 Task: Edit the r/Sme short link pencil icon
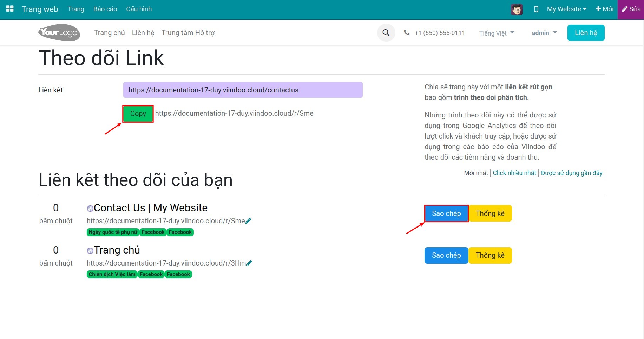click(x=248, y=221)
